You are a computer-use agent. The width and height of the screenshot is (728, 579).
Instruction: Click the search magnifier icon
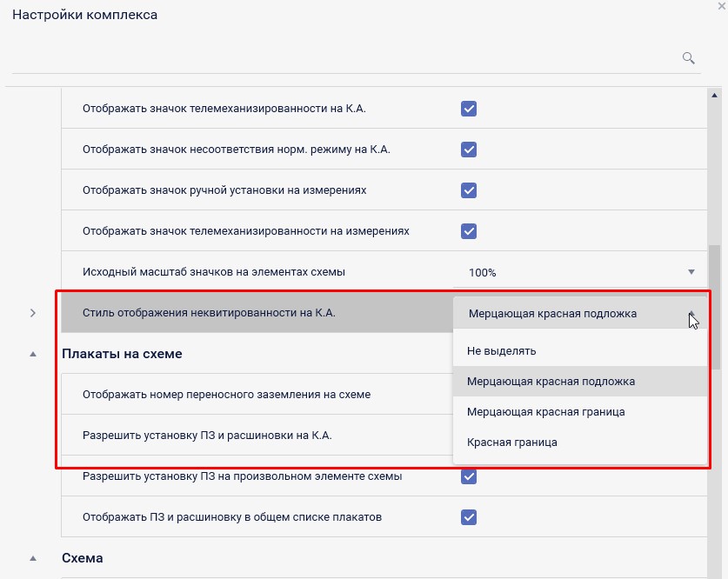point(688,58)
